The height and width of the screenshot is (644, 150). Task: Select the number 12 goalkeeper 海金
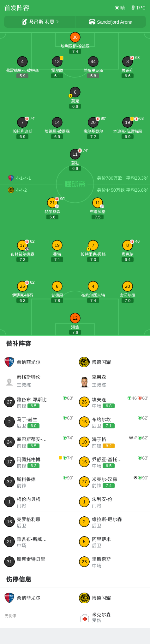click(x=75, y=318)
